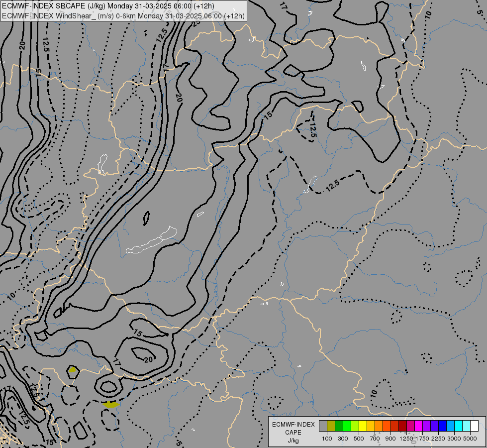Select the dark maroon swatch left of tick 1250
Image resolution: width=487 pixels, height=448 pixels.
403,426
